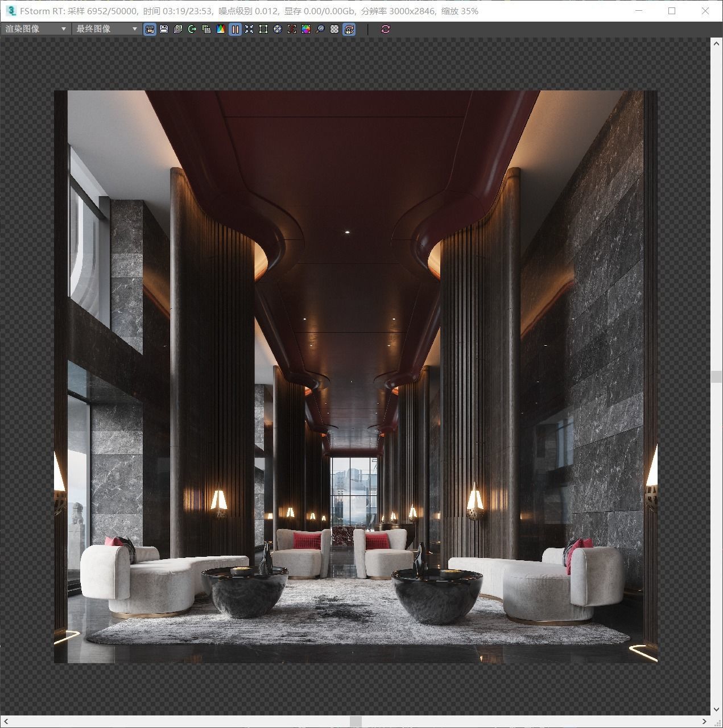Screen dimensions: 723x728
Task: Click the 3ds Max app icon in title bar
Action: point(11,11)
